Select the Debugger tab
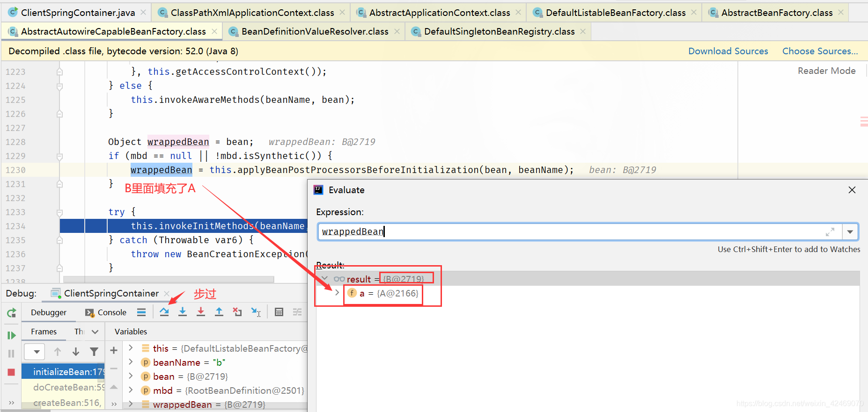Screen dimensions: 868x412 click(x=49, y=312)
